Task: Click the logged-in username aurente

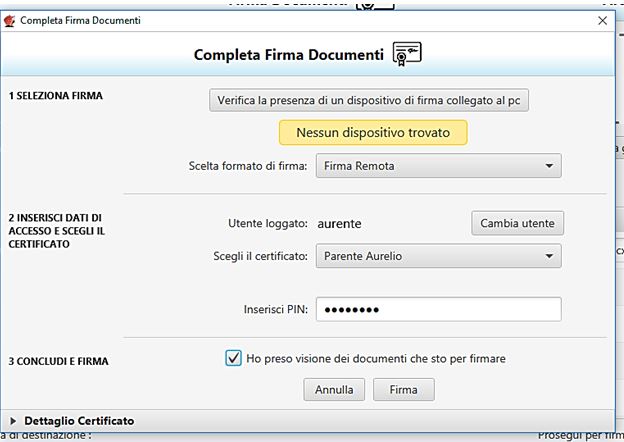Action: (x=339, y=223)
